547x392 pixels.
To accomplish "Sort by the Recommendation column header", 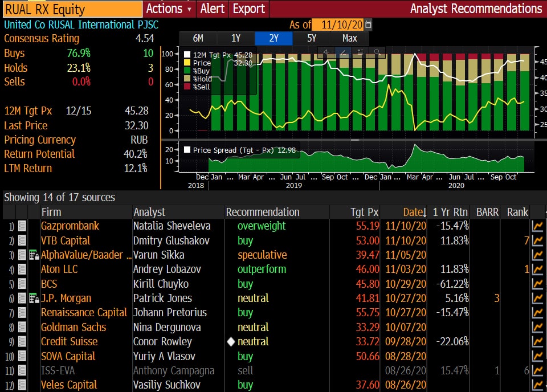I will tap(263, 212).
